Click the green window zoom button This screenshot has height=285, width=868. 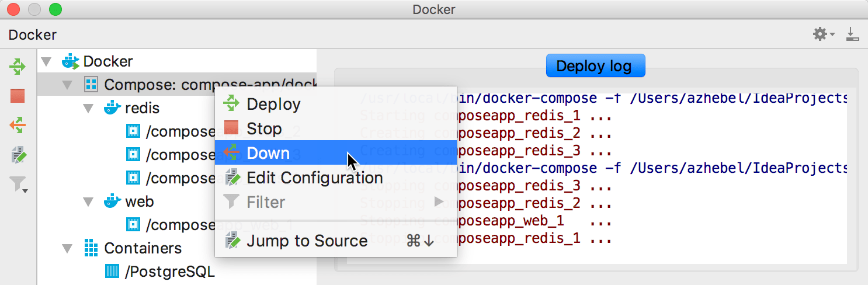[55, 9]
